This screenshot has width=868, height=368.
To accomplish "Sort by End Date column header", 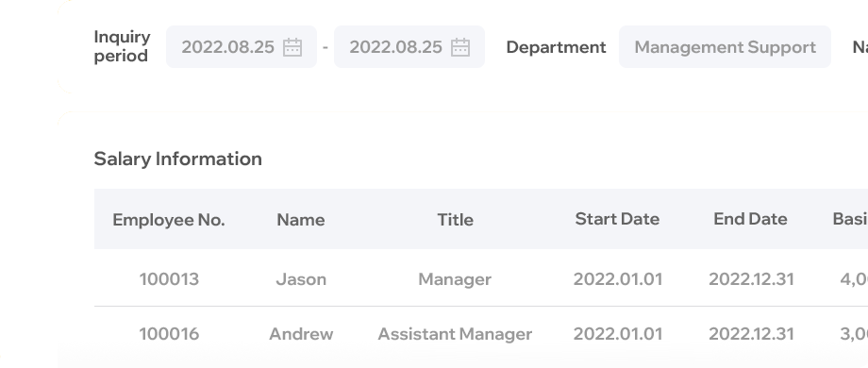I will 750,219.
